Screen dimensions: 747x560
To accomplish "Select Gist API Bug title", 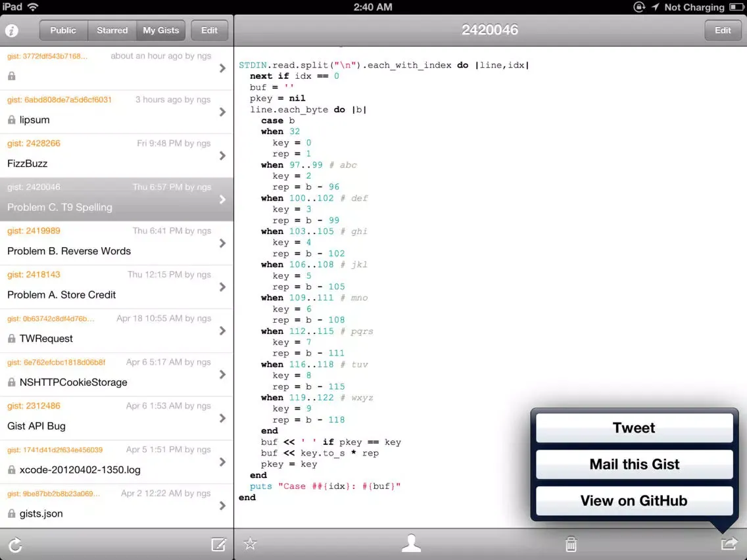I will (x=36, y=426).
